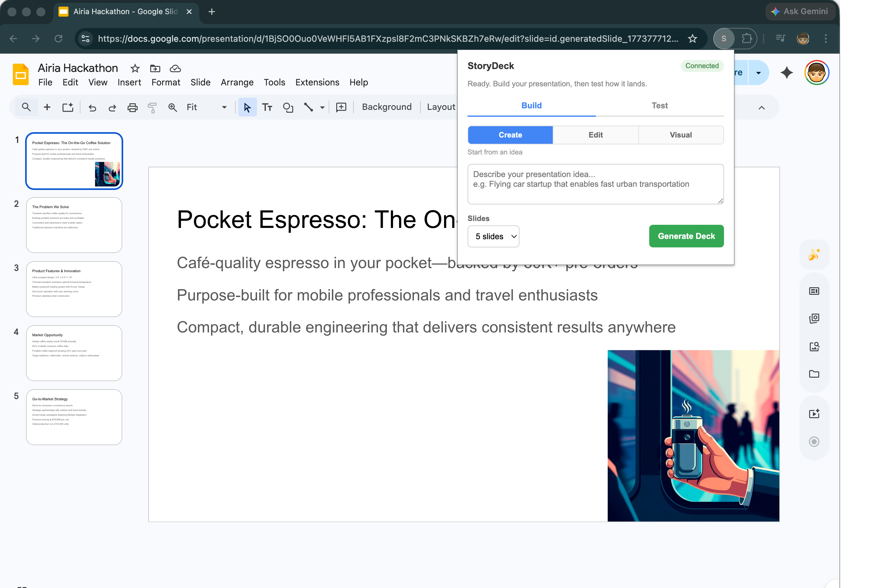Screen dimensions: 883x588
Task: Click the Undo arrow in toolbar
Action: point(92,108)
